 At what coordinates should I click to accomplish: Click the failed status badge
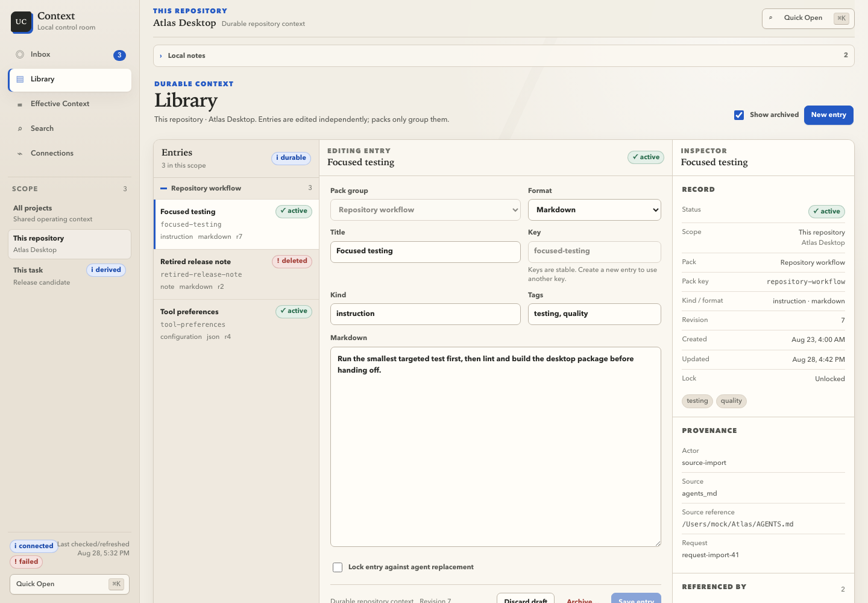click(x=26, y=562)
